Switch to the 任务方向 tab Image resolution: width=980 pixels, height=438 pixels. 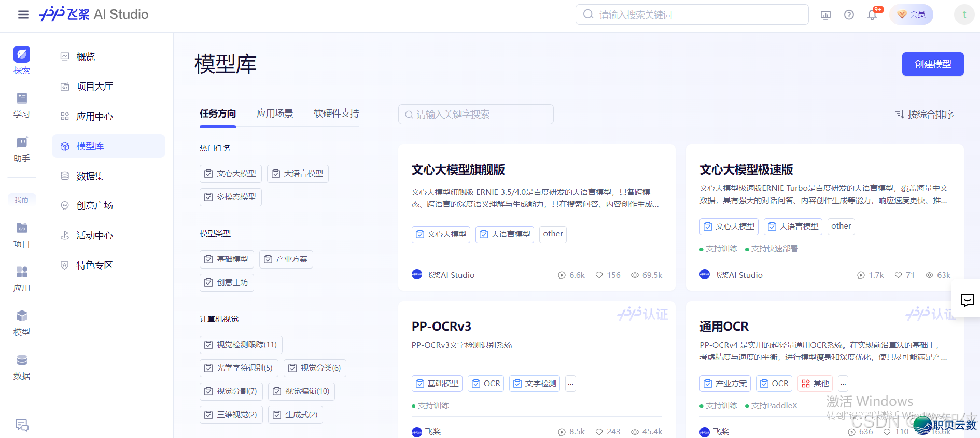pos(218,114)
